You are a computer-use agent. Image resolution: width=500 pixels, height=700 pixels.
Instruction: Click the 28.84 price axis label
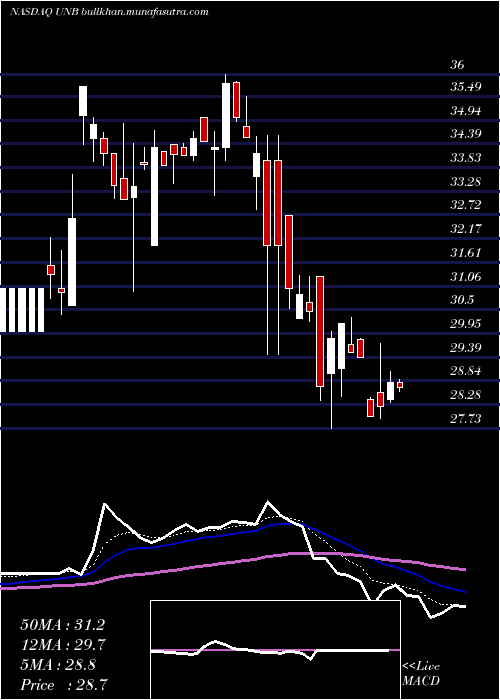click(466, 371)
